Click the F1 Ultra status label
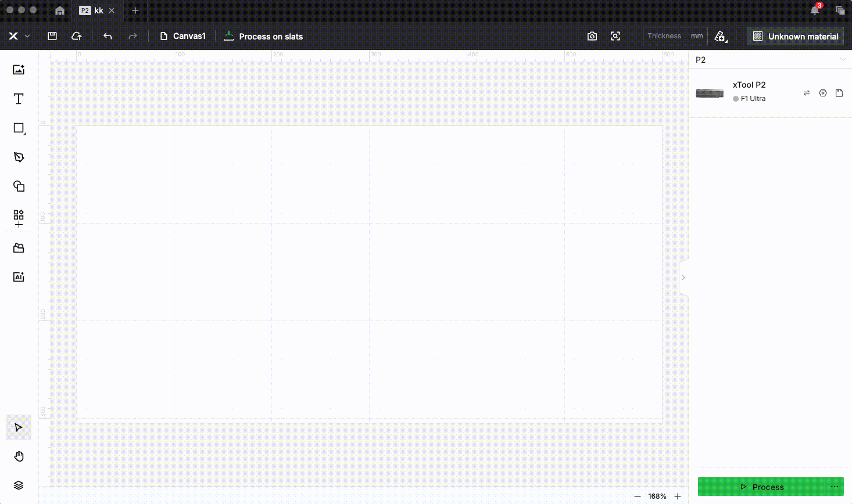Viewport: 852px width, 504px height. 753,99
